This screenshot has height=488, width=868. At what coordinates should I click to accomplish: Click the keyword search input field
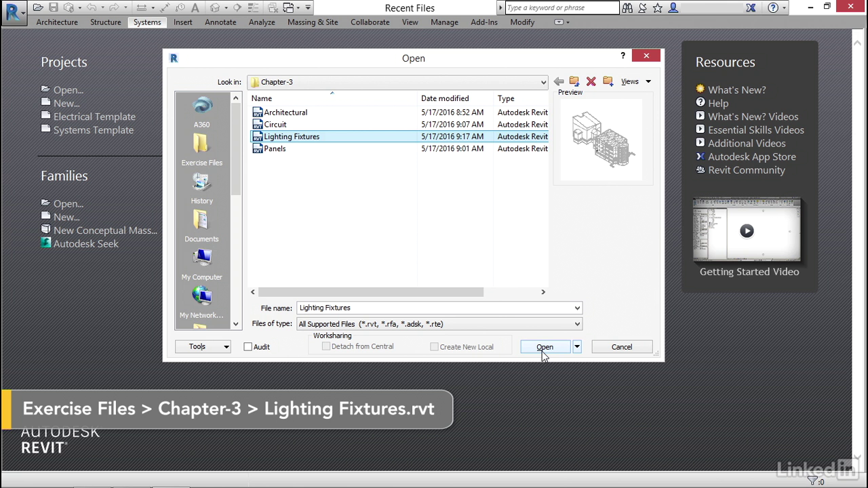562,8
